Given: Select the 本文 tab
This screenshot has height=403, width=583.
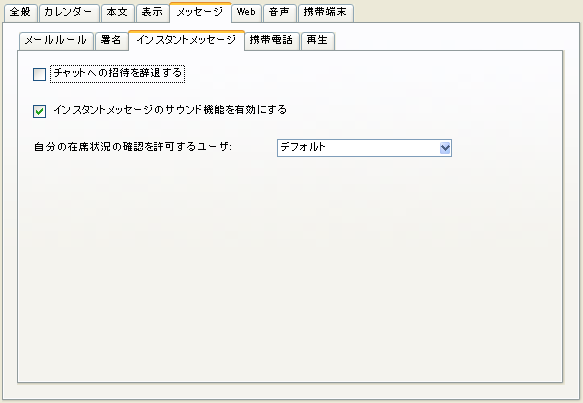Looking at the screenshot, I should tap(117, 13).
